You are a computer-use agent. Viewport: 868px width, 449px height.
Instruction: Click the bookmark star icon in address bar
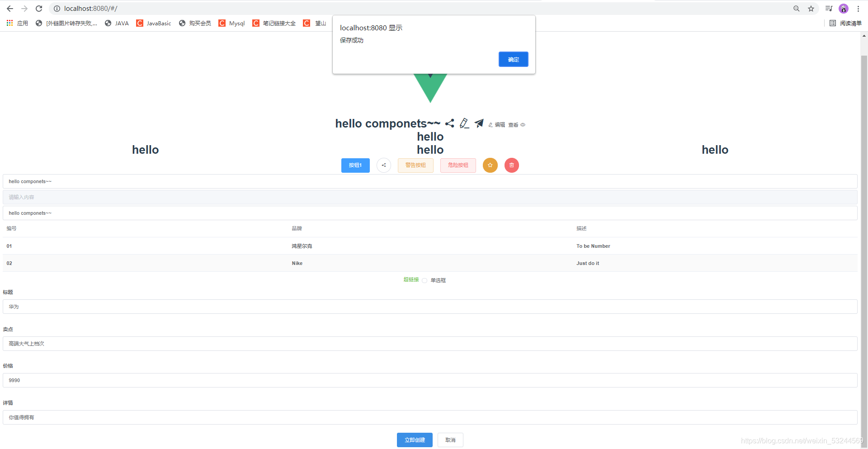point(811,9)
